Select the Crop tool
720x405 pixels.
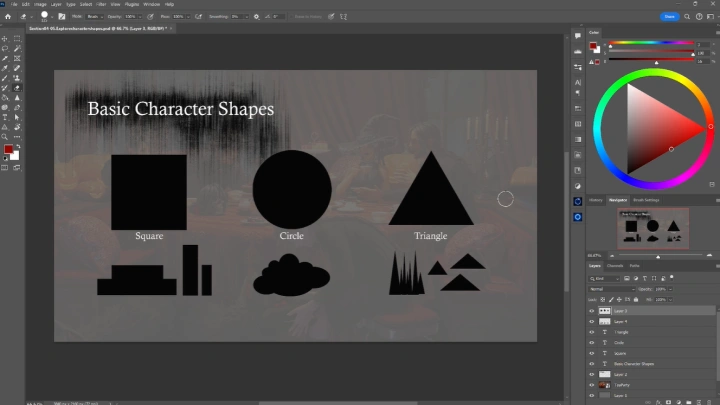(x=5, y=58)
